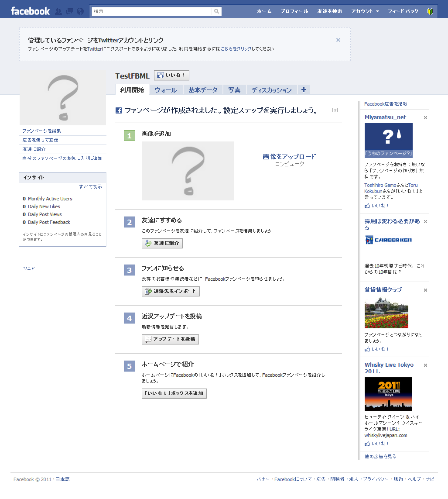Switch to the 写真 tab
The image size is (448, 499).
[x=234, y=90]
